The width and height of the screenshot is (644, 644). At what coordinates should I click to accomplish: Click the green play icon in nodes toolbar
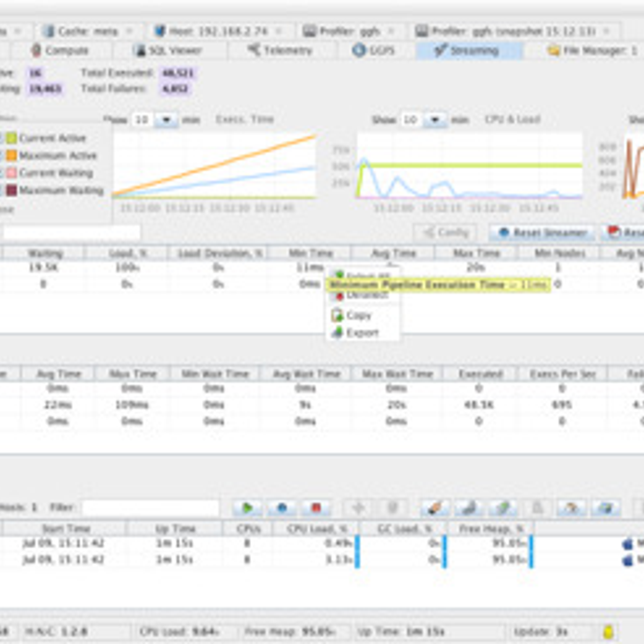247,508
